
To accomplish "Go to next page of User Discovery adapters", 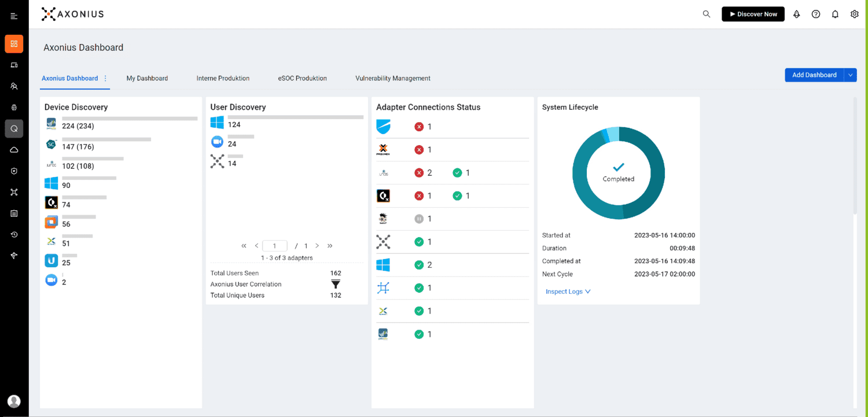I will tap(317, 246).
